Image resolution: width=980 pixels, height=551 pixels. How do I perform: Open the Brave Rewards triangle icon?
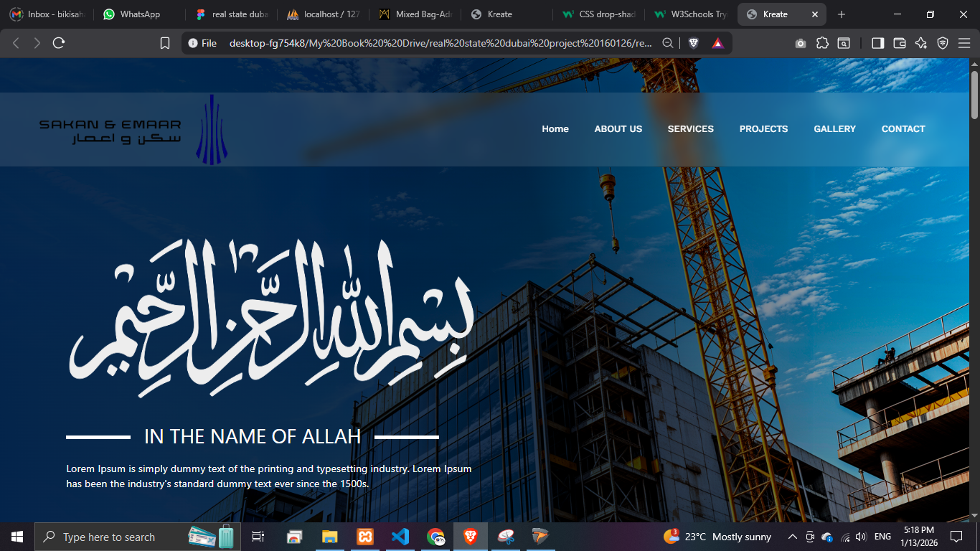[717, 43]
